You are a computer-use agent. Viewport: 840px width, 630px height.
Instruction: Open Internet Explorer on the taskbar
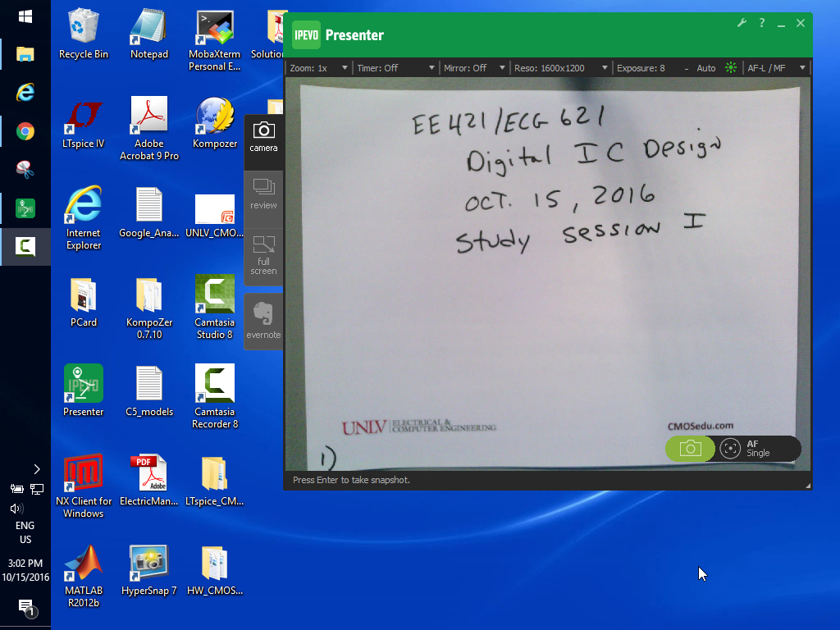click(x=25, y=93)
